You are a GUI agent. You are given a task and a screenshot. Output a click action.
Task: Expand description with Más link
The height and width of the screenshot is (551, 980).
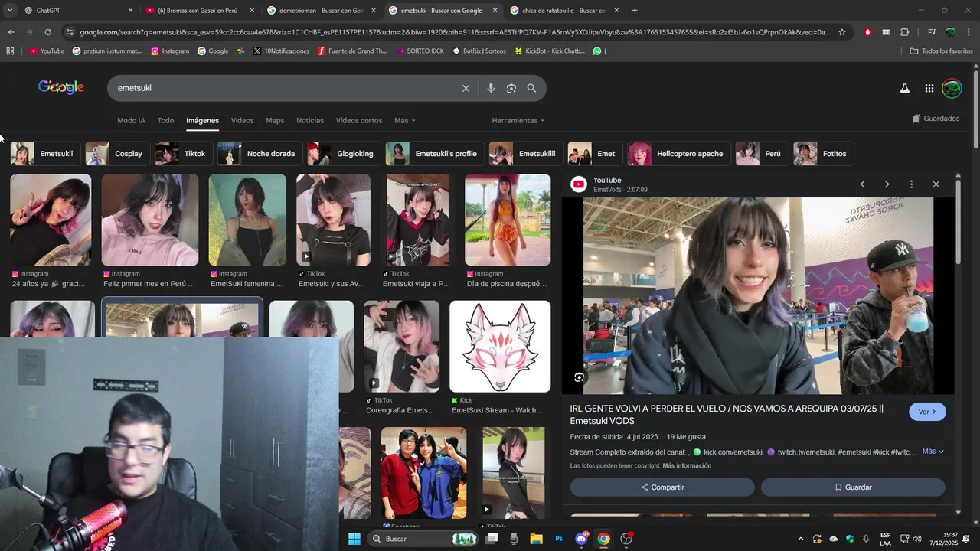933,452
